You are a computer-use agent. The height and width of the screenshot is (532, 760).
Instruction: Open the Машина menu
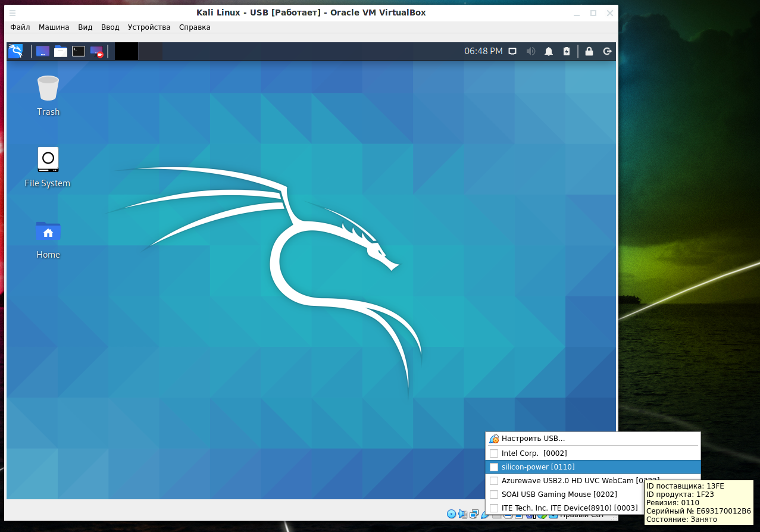coord(54,27)
